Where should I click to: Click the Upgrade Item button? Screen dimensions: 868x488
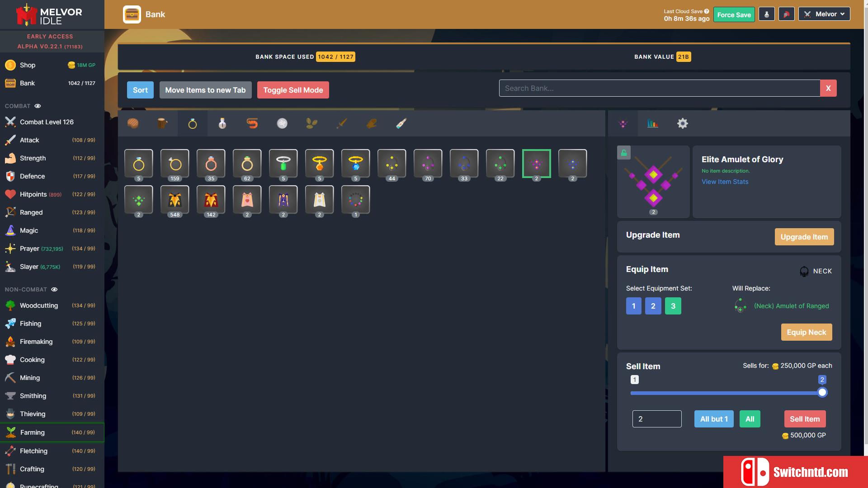tap(804, 237)
